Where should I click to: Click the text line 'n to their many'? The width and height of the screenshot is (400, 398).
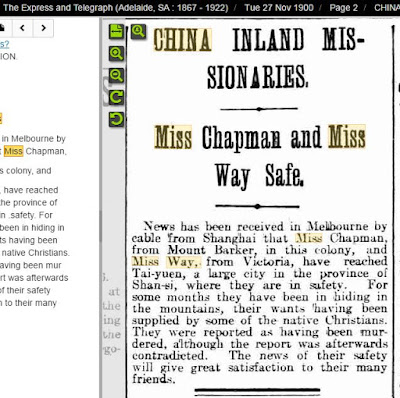[x=28, y=303]
